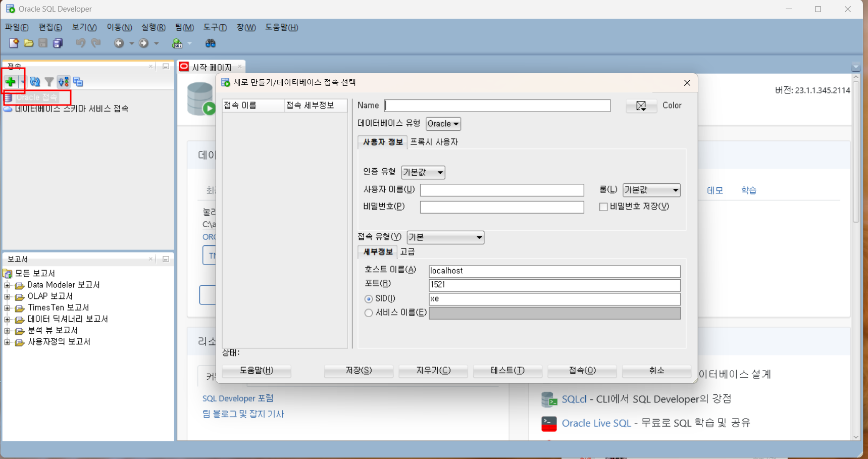
Task: Expand the 분석 뷰 보고서 tree node
Action: [7, 331]
